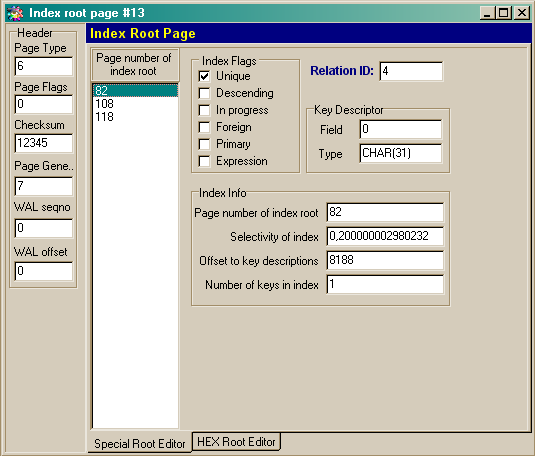Maximize the Index root page window
This screenshot has height=456, width=535.
click(504, 13)
